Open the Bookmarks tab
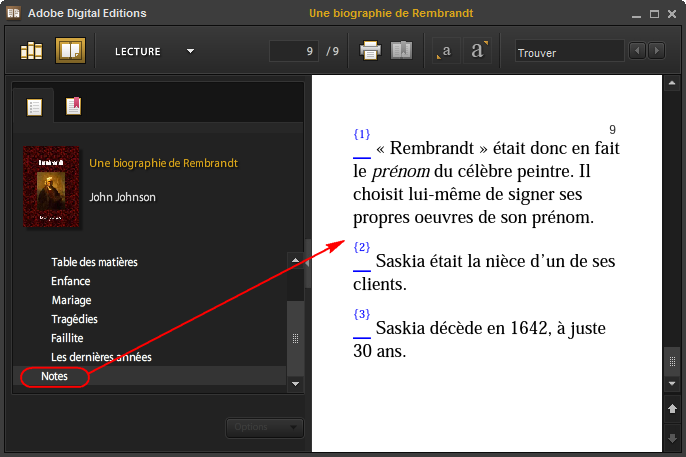The height and width of the screenshot is (457, 686). tap(73, 106)
